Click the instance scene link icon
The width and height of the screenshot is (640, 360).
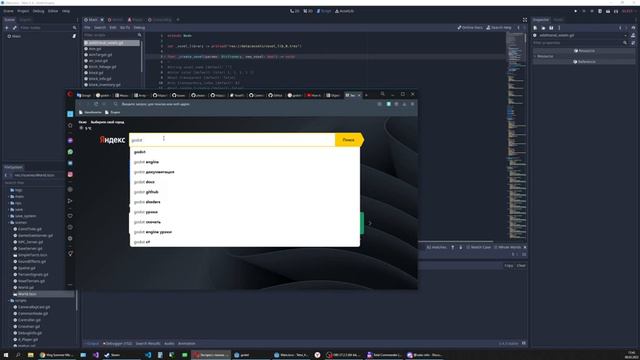pos(15,28)
